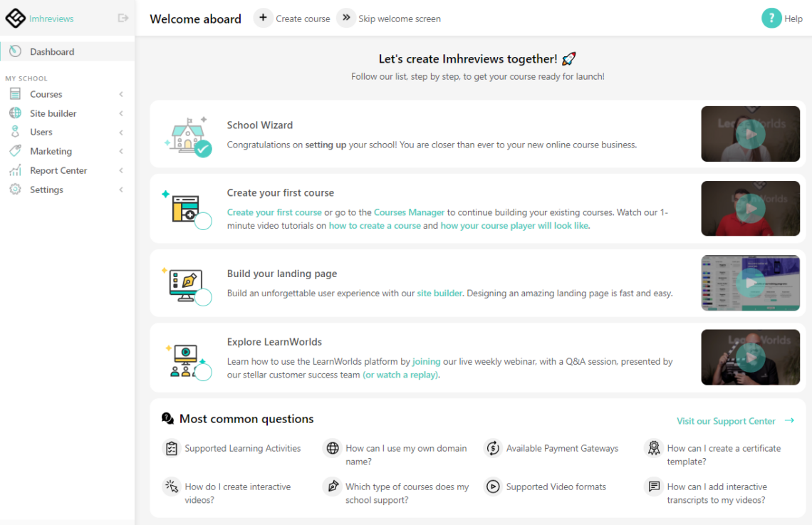Click the Help icon in the top bar
Image resolution: width=812 pixels, height=525 pixels.
[770, 18]
